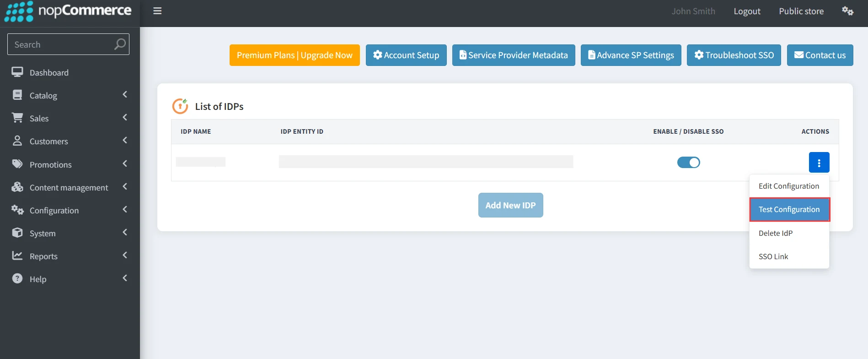Click the miniOrange logo beside List of IDPs
Viewport: 868px width, 359px height.
(x=180, y=106)
